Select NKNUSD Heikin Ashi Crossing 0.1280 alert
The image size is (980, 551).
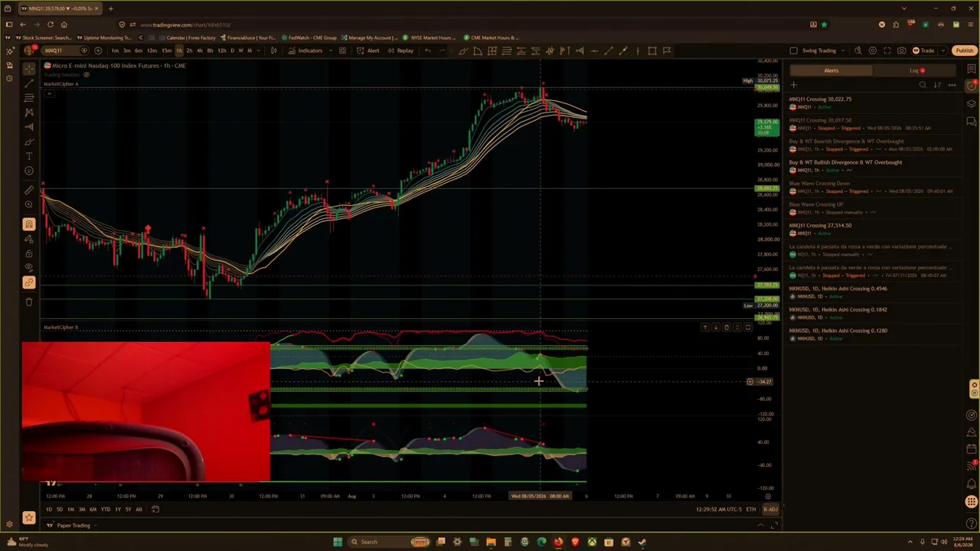click(x=873, y=334)
